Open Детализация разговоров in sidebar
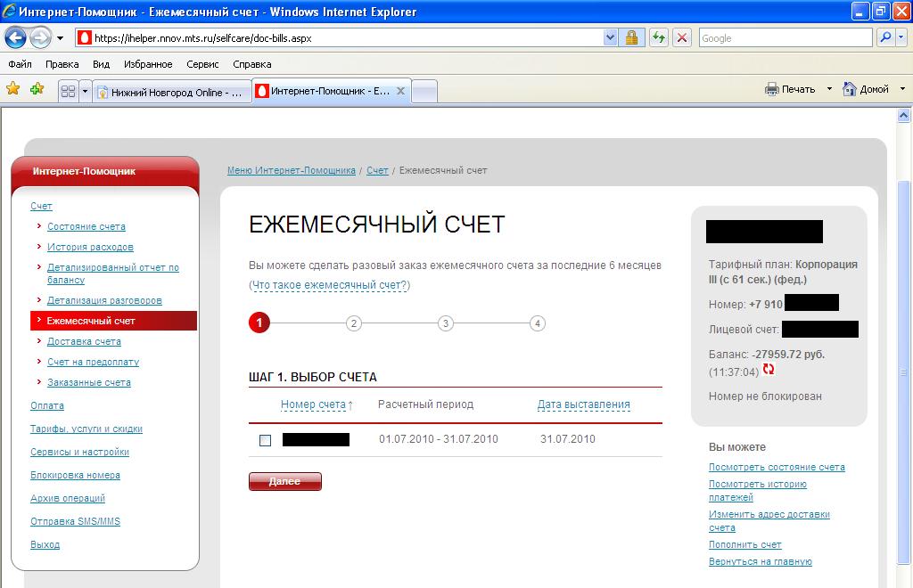913x588 pixels. (104, 300)
